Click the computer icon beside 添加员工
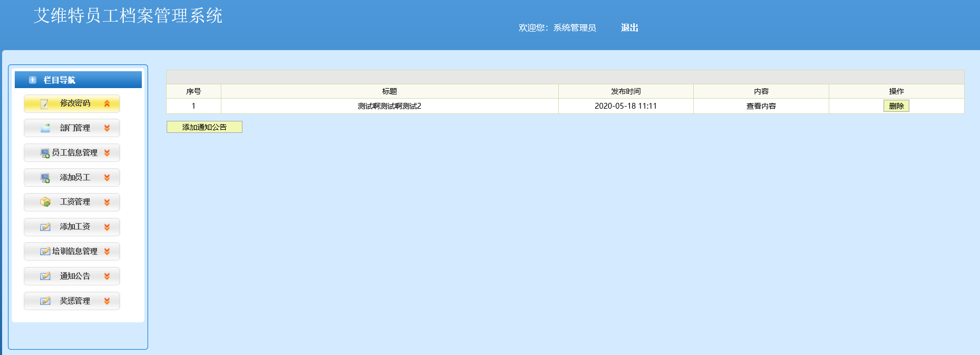 [45, 178]
